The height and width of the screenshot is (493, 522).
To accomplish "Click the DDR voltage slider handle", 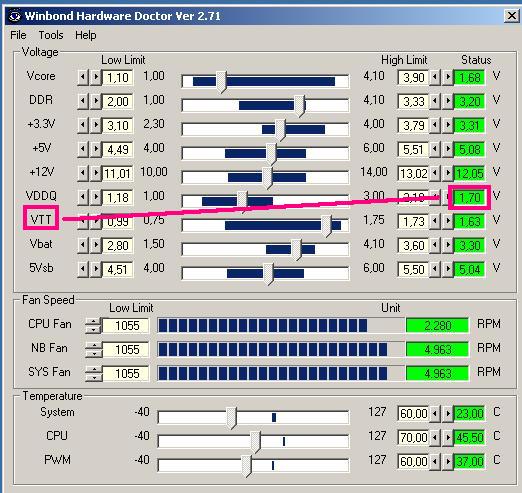I will coord(299,106).
